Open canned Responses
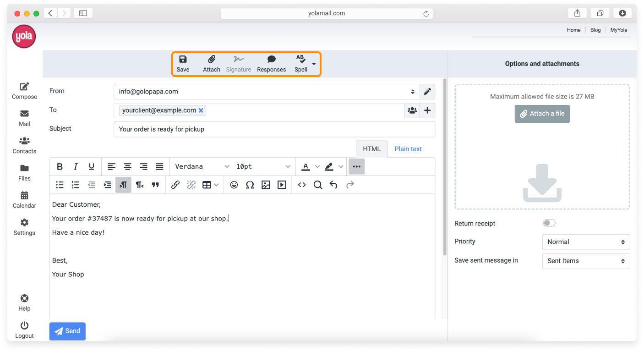 click(x=271, y=63)
